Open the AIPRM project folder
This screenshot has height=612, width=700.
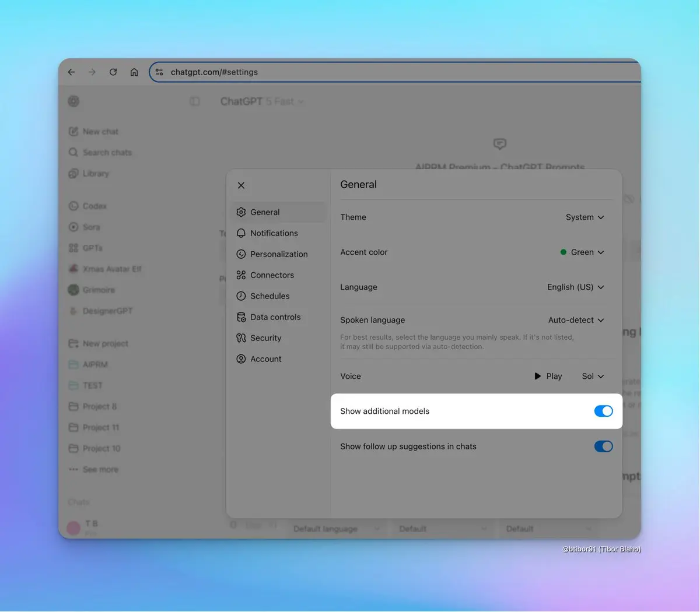pyautogui.click(x=89, y=365)
